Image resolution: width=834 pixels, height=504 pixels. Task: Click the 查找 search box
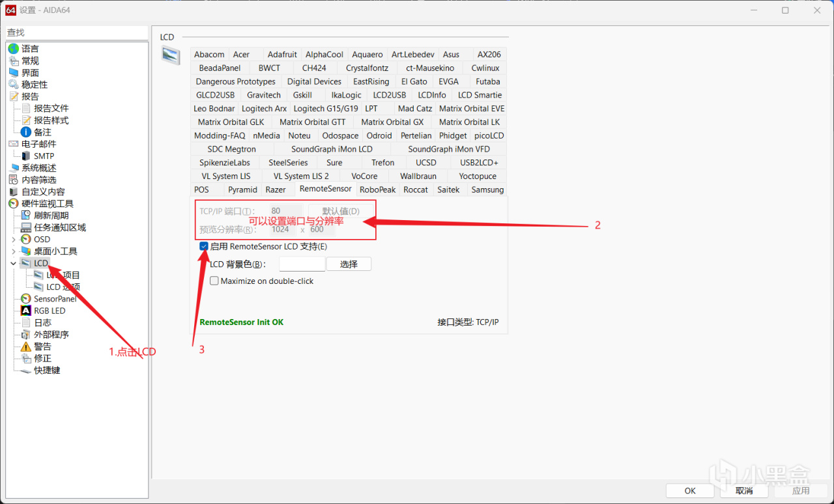[77, 33]
